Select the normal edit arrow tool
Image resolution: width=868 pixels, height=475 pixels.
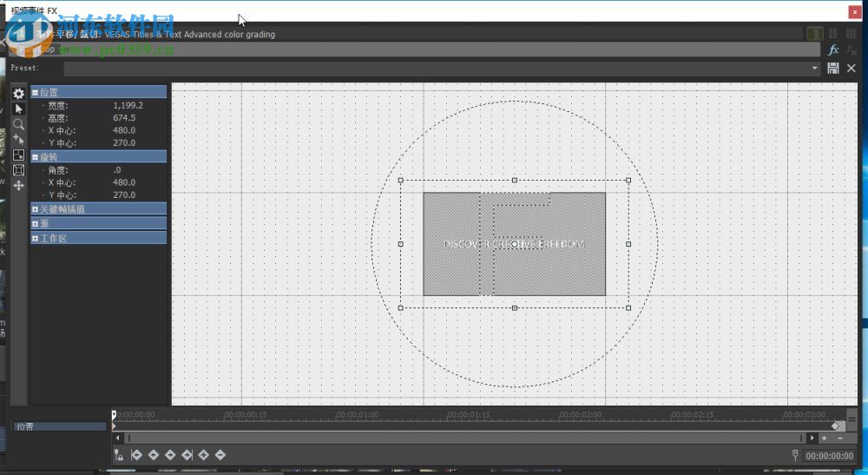tap(18, 109)
